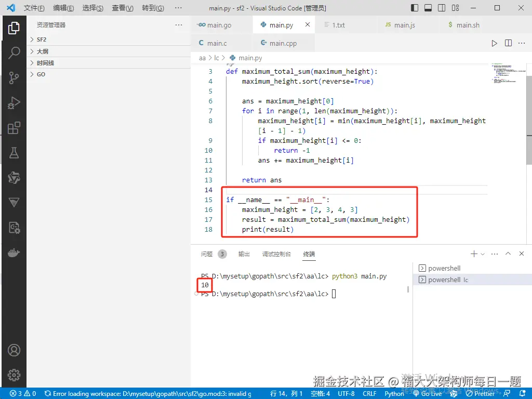Image resolution: width=532 pixels, height=399 pixels.
Task: Create a new terminal with plus icon
Action: coord(474,254)
